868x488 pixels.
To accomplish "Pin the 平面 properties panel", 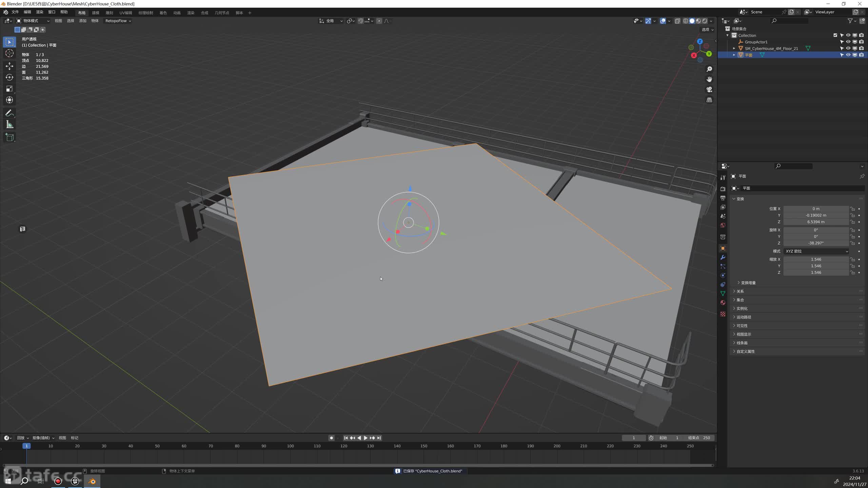I will click(x=862, y=176).
